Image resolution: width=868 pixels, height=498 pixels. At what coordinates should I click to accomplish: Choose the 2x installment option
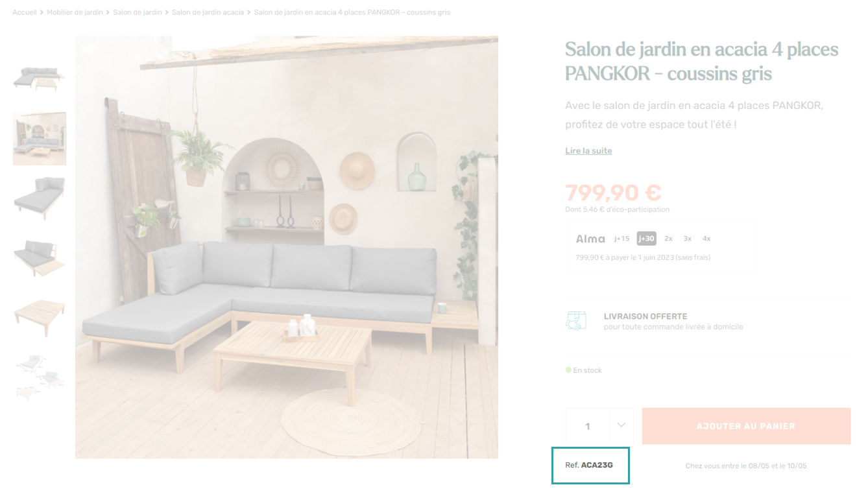coord(668,239)
